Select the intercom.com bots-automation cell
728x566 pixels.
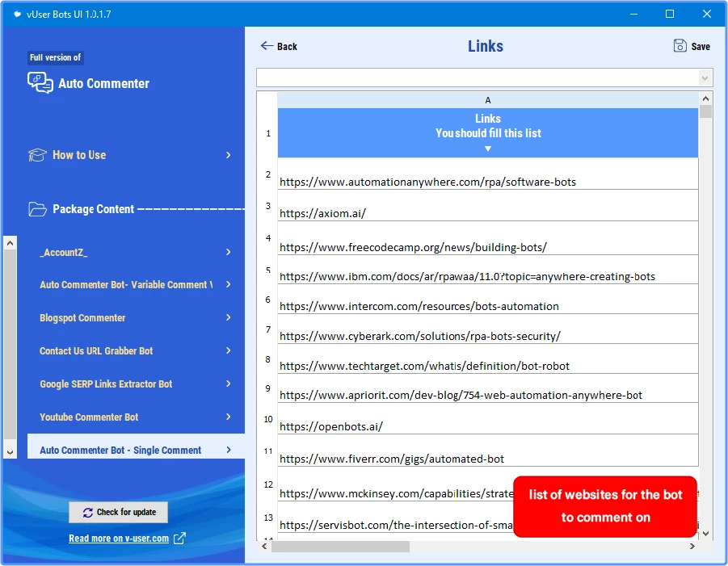[487, 300]
